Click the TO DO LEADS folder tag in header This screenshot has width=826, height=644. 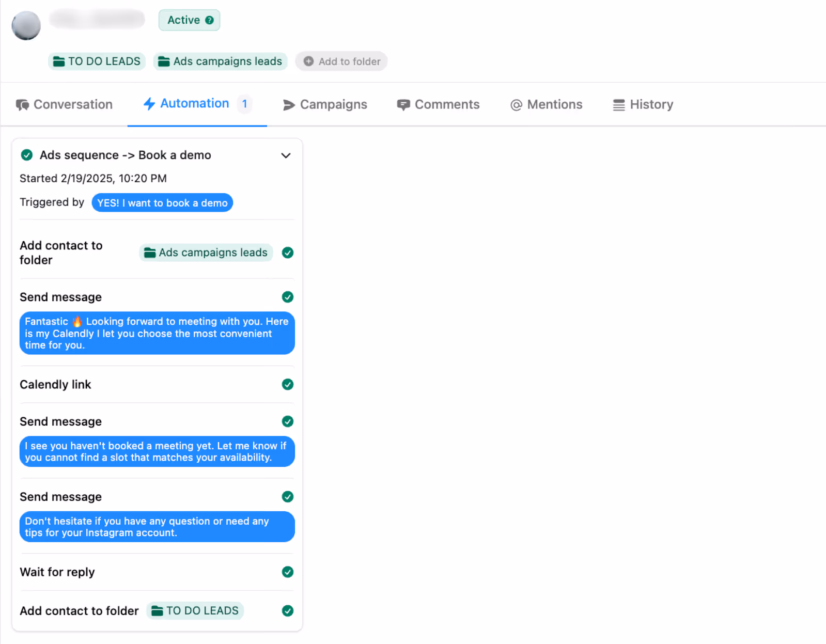[x=97, y=61]
